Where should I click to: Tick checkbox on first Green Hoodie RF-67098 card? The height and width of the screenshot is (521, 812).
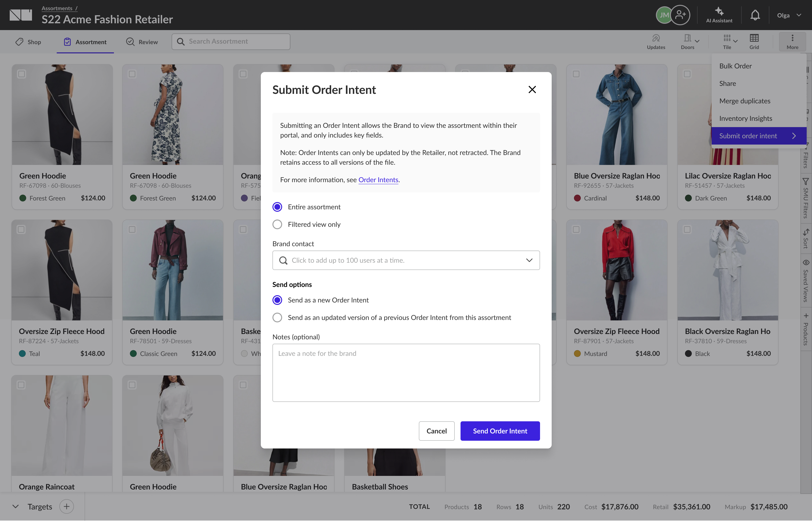pyautogui.click(x=22, y=74)
